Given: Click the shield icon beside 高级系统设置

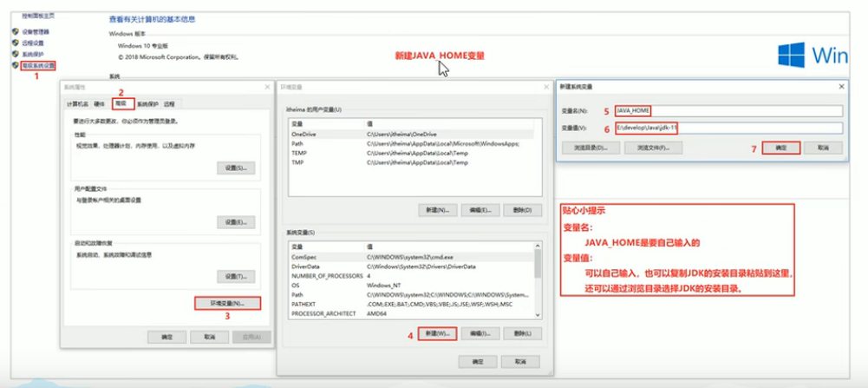Looking at the screenshot, I should click(15, 65).
